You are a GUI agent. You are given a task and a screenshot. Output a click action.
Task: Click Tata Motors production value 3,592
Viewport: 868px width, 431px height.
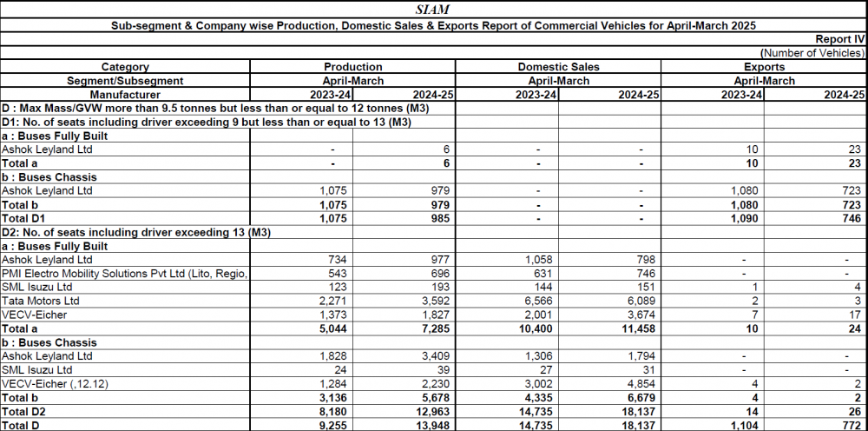(x=437, y=301)
